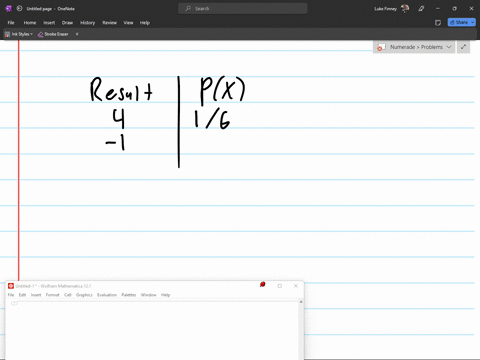Click the Mathematica window title icon
Image resolution: width=480 pixels, height=360 pixels.
11,286
